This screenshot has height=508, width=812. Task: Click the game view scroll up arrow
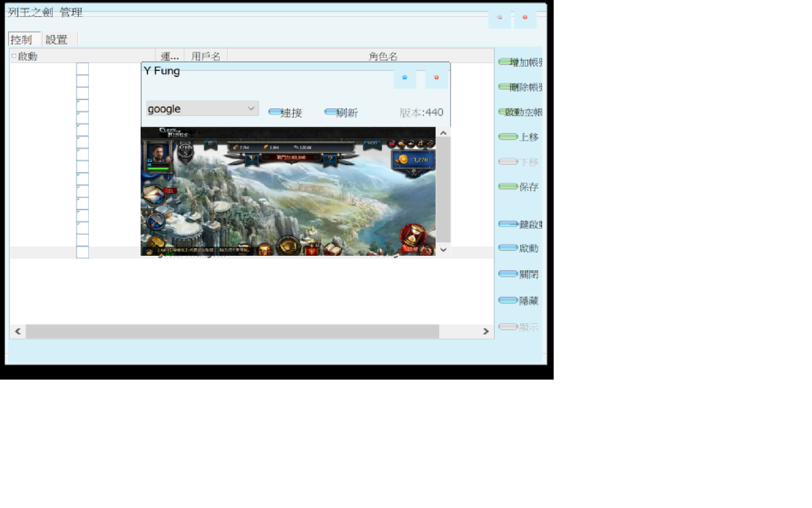click(x=443, y=133)
